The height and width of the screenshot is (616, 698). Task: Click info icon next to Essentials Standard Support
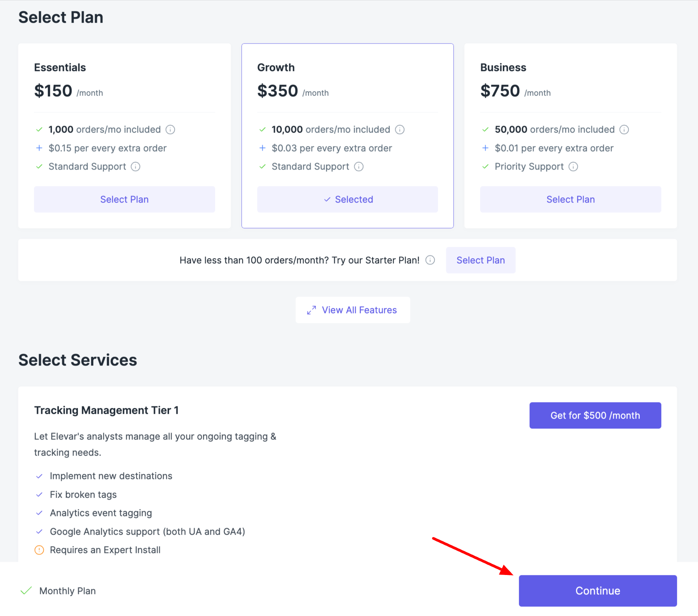135,167
